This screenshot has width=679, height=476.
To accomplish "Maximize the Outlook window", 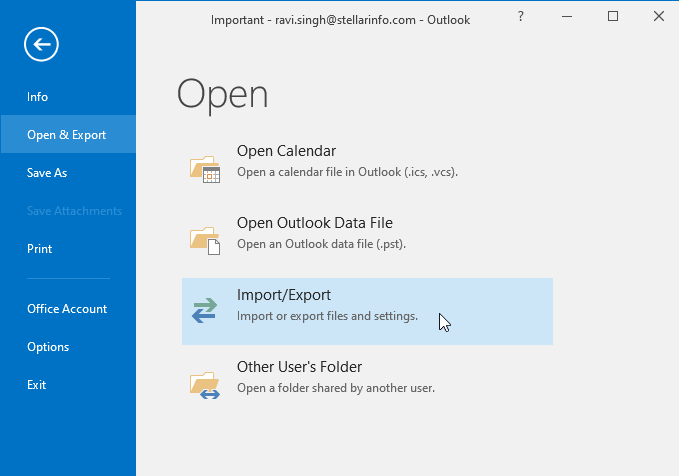I will click(x=613, y=16).
